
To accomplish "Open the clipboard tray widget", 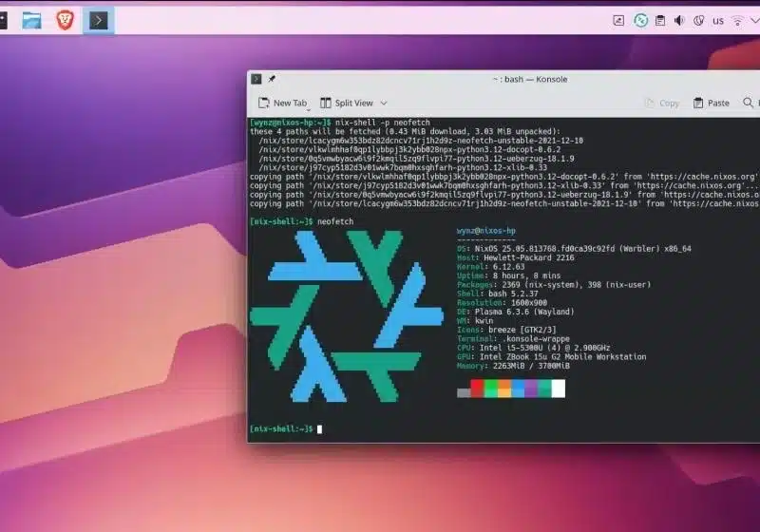I will coord(660,20).
